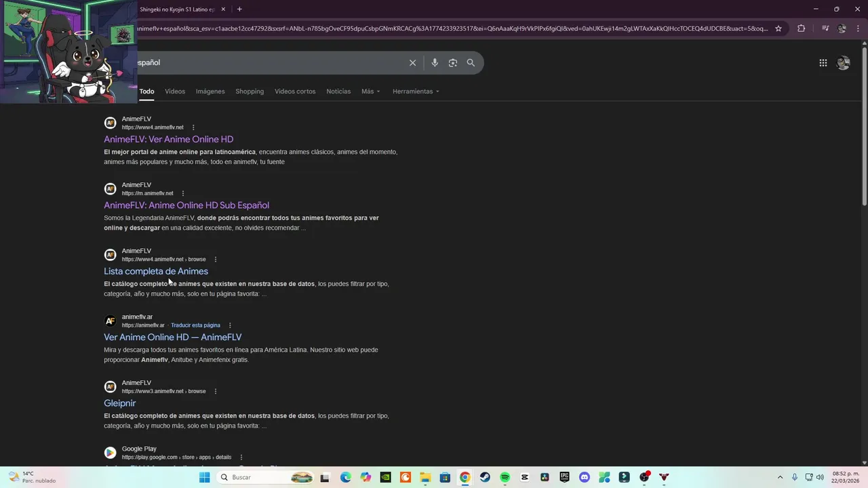Open the Chrome extensions puzzle icon
The width and height of the screenshot is (868, 488).
[x=802, y=28]
